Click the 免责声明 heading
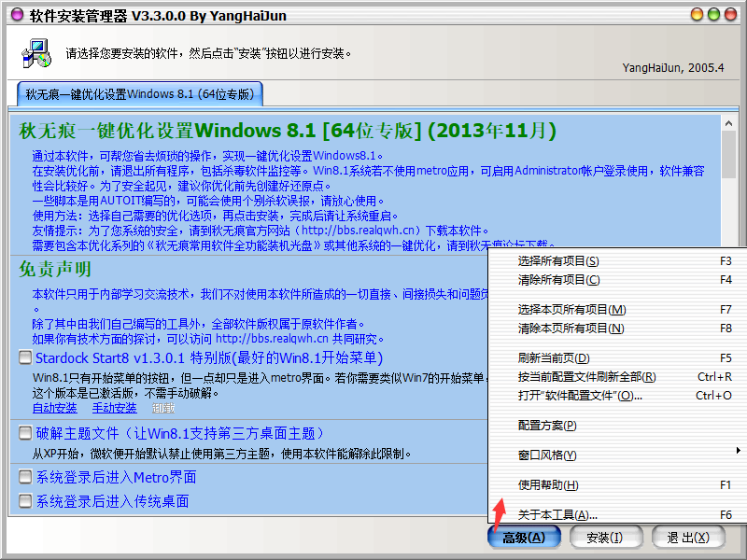The width and height of the screenshot is (747, 560). pos(55,269)
